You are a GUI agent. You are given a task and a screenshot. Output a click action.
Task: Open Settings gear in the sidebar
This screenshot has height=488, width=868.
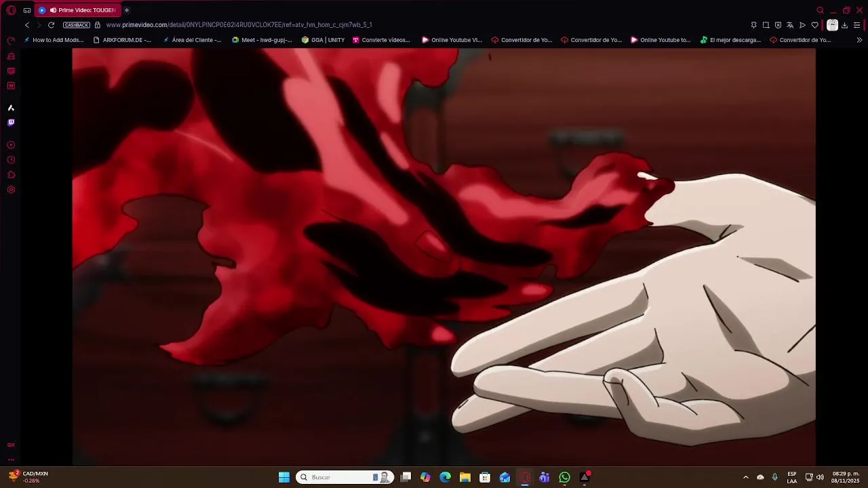[x=11, y=190]
